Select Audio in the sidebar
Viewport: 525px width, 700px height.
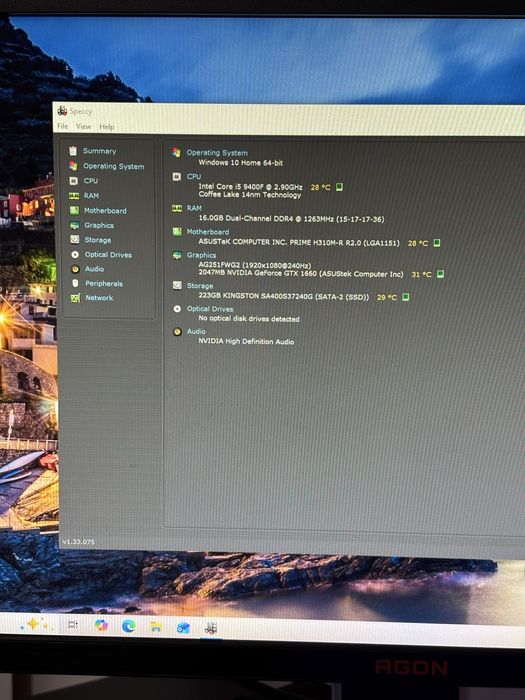tap(94, 269)
